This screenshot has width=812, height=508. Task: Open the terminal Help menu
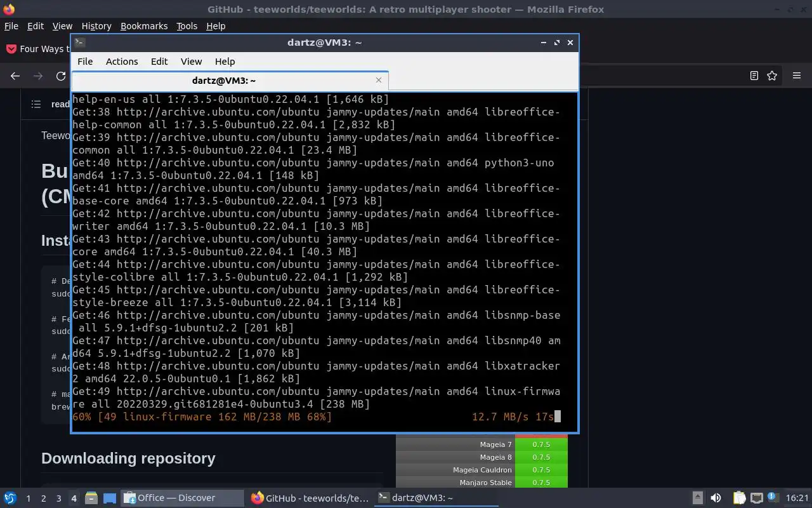tap(225, 62)
